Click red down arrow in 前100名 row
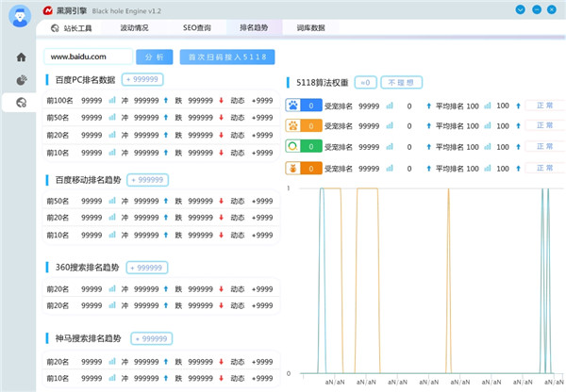The height and width of the screenshot is (392, 566). point(220,99)
